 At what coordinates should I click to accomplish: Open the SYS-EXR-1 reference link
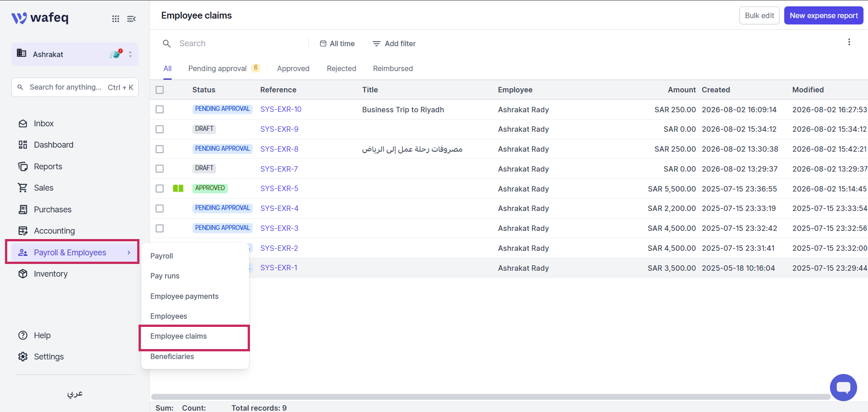(x=279, y=268)
